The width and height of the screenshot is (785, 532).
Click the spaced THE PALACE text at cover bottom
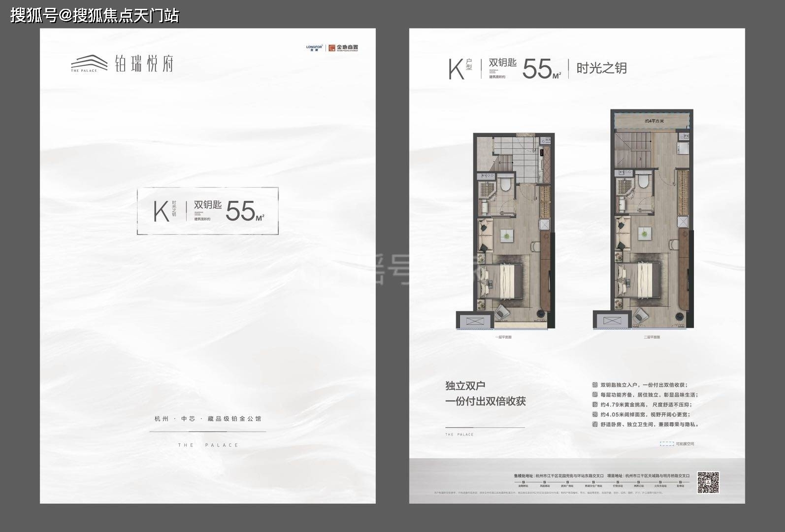click(208, 445)
